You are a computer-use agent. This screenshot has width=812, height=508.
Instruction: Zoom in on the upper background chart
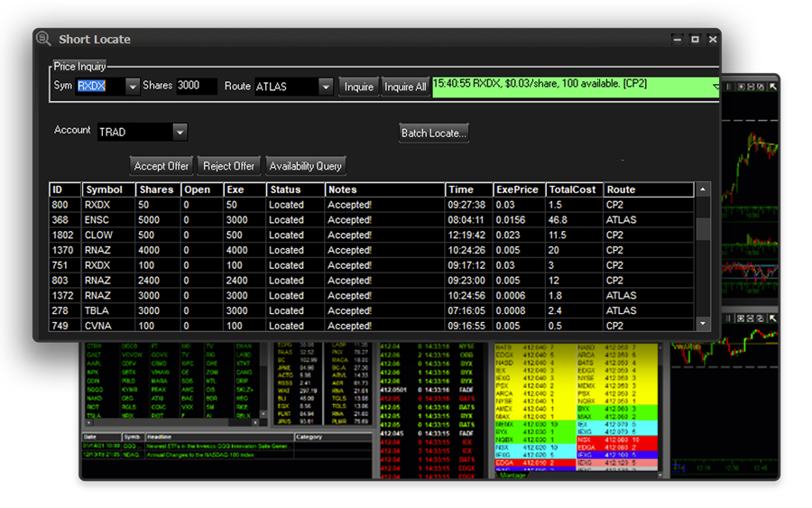742,87
